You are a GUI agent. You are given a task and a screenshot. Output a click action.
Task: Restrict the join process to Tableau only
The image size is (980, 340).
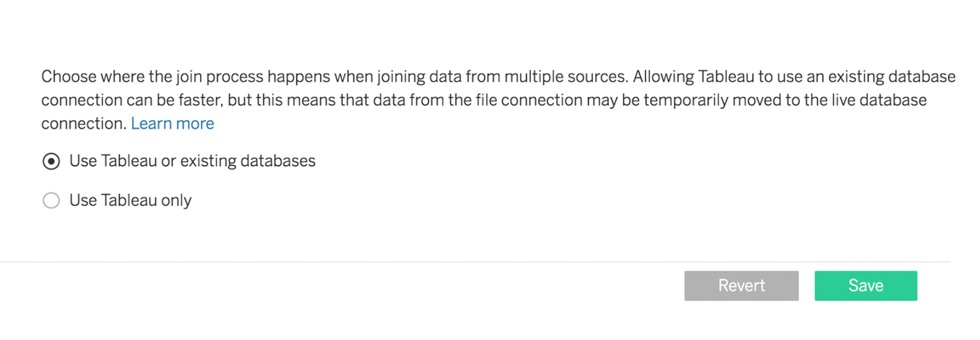[51, 200]
